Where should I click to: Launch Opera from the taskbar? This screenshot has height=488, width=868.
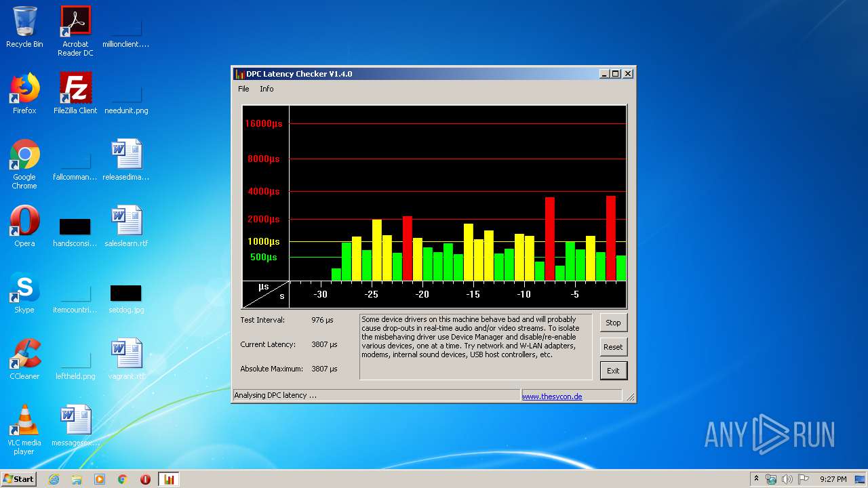point(145,479)
